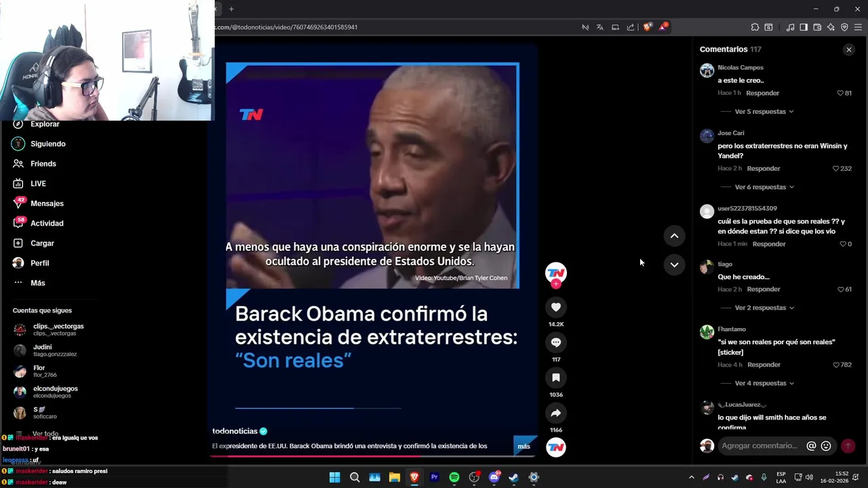Viewport: 868px width, 488px height.
Task: Expand Ver 5 respuestas under Nicolas Campos
Action: click(764, 112)
